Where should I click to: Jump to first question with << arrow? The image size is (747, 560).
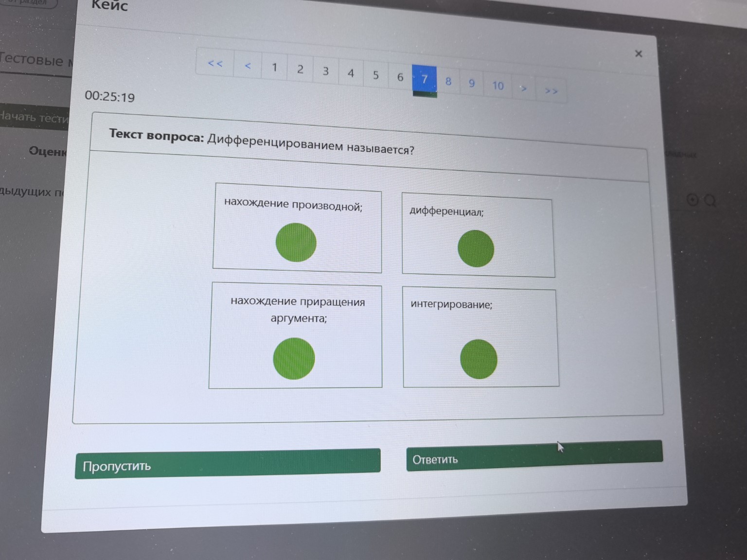pyautogui.click(x=215, y=64)
